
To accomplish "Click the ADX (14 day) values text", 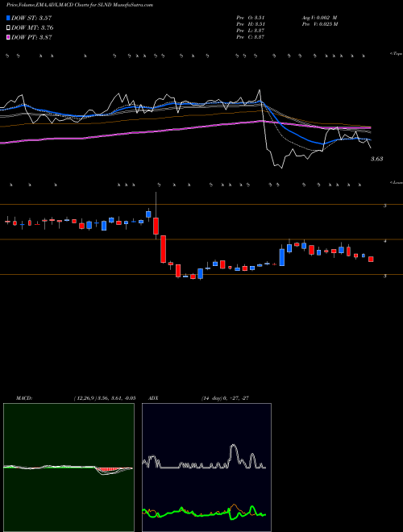I will coord(225,398).
